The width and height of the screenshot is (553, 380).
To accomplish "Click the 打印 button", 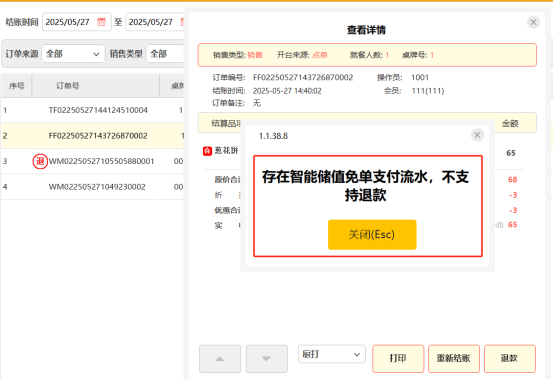I will coord(398,358).
